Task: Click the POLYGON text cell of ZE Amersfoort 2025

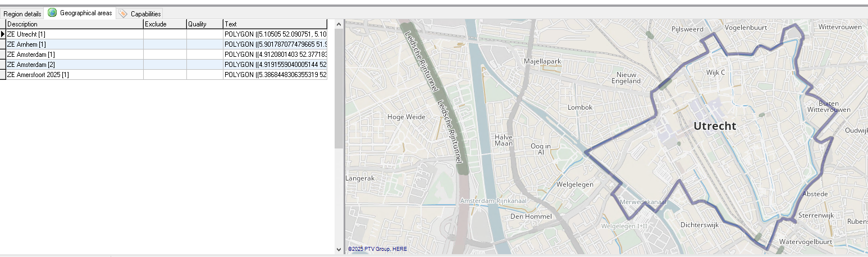Action: click(275, 75)
